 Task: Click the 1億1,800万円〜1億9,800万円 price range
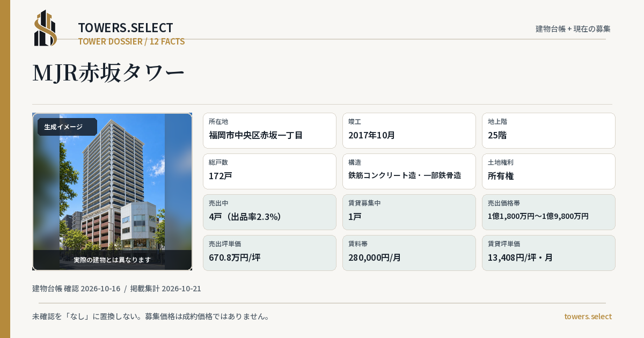click(538, 216)
